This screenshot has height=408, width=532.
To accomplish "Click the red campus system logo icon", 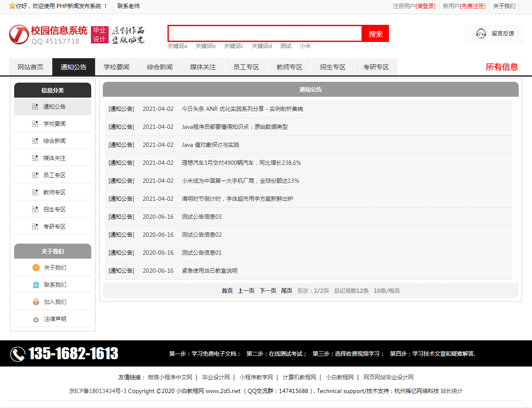I will tap(19, 35).
